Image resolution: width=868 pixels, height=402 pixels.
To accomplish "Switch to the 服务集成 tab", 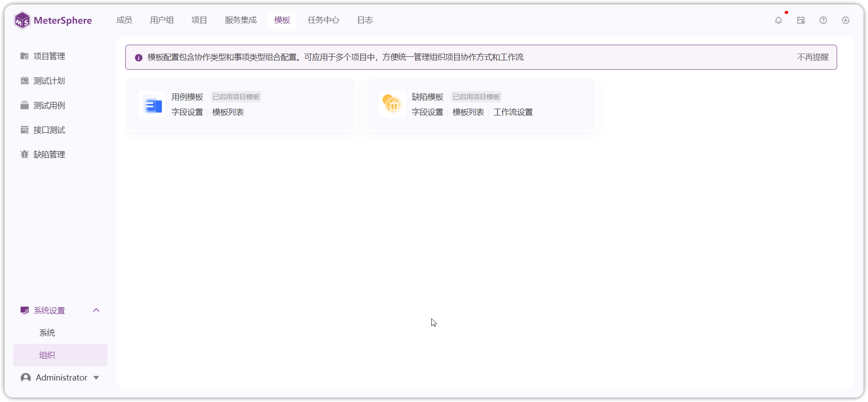I will tap(241, 20).
